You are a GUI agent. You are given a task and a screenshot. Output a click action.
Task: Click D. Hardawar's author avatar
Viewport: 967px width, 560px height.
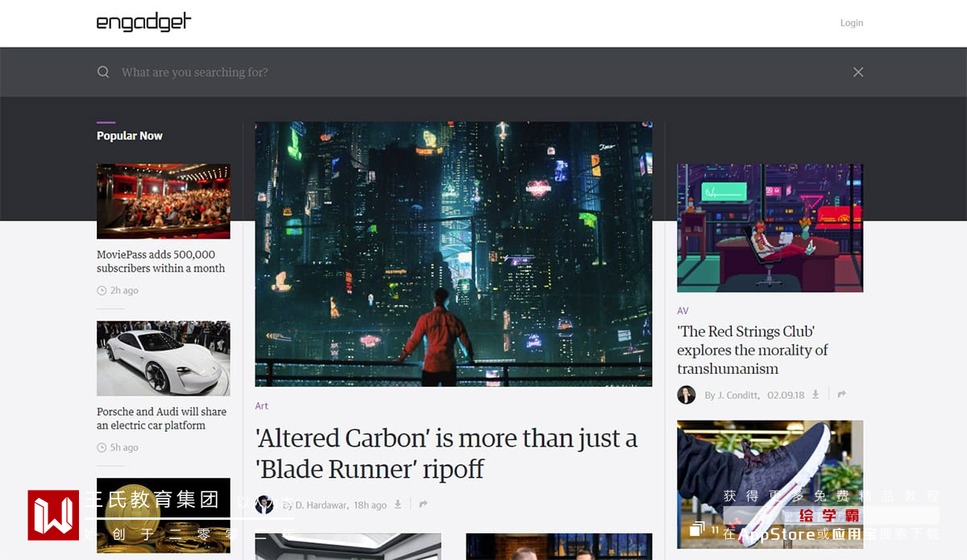(x=264, y=505)
